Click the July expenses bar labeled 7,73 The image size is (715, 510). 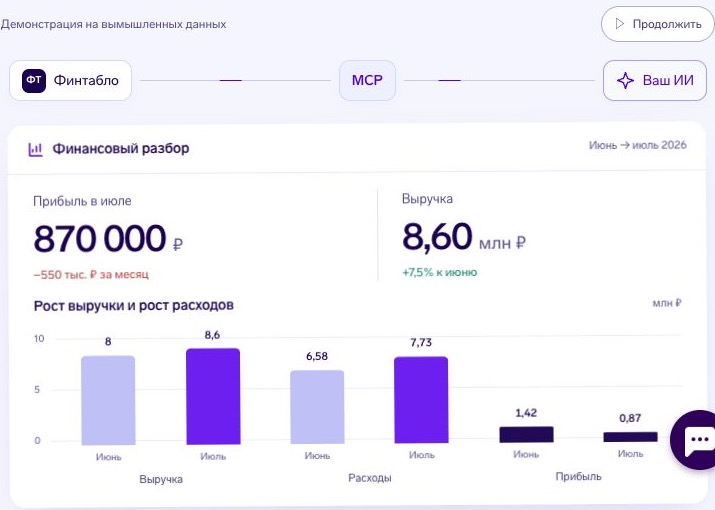point(421,400)
